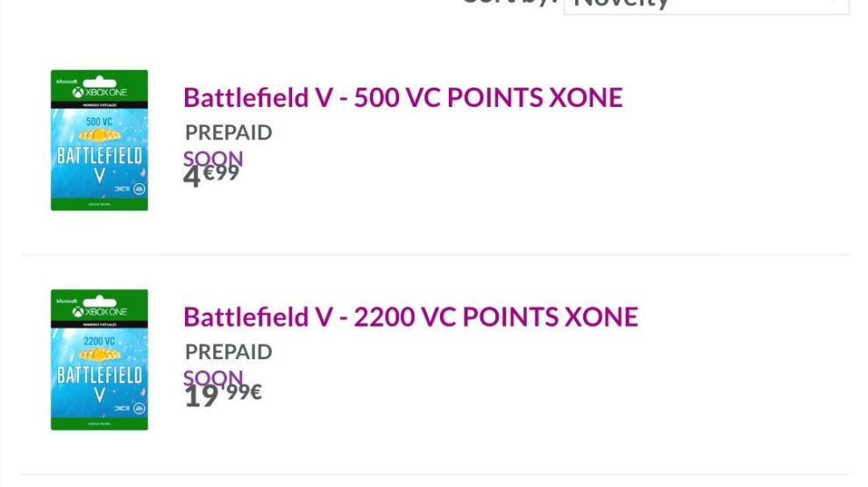
Task: Click the EA logo on the 2200 VC card
Action: point(138,408)
